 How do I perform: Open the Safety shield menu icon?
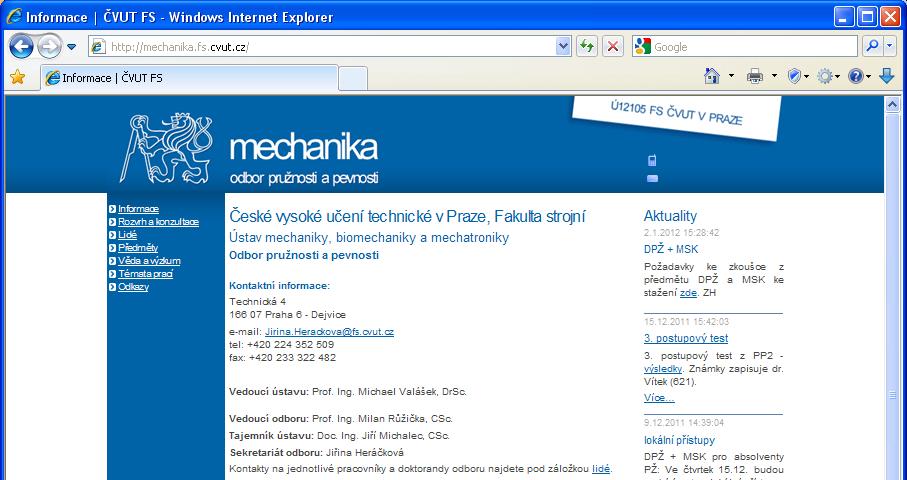tap(794, 76)
